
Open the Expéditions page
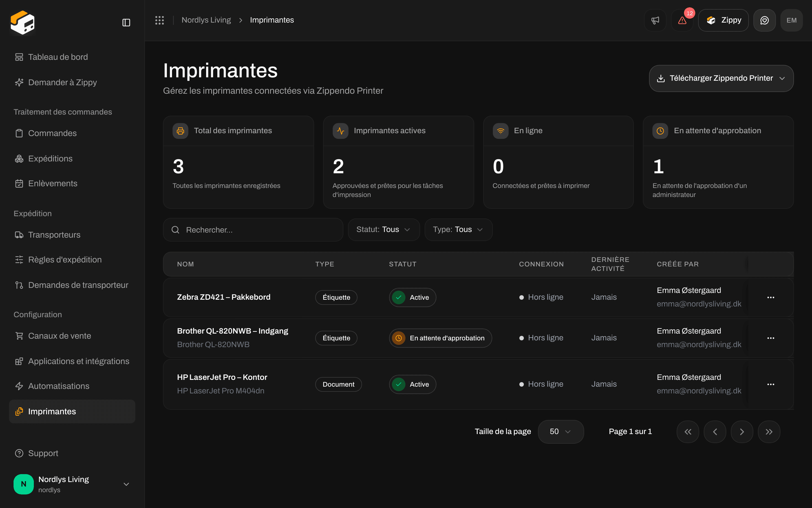click(72, 159)
